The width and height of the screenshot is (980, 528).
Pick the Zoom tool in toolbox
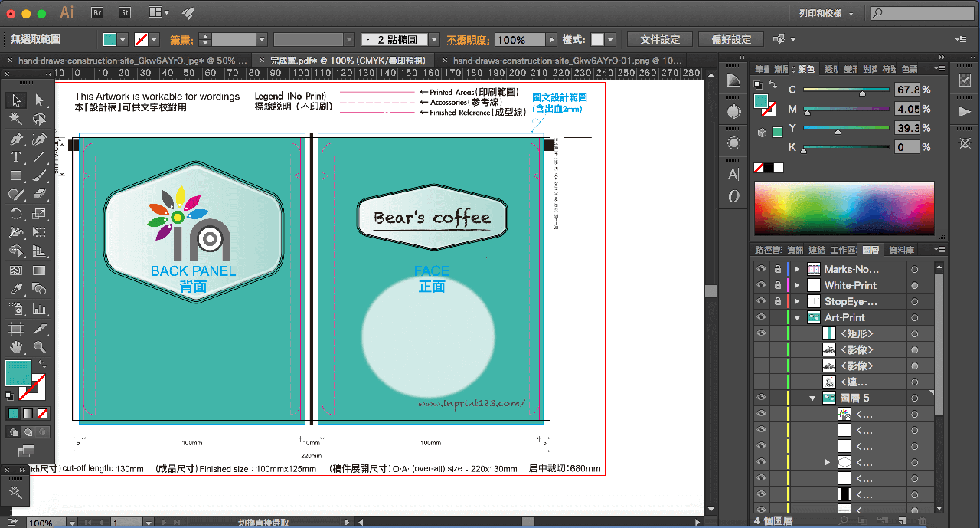click(39, 347)
